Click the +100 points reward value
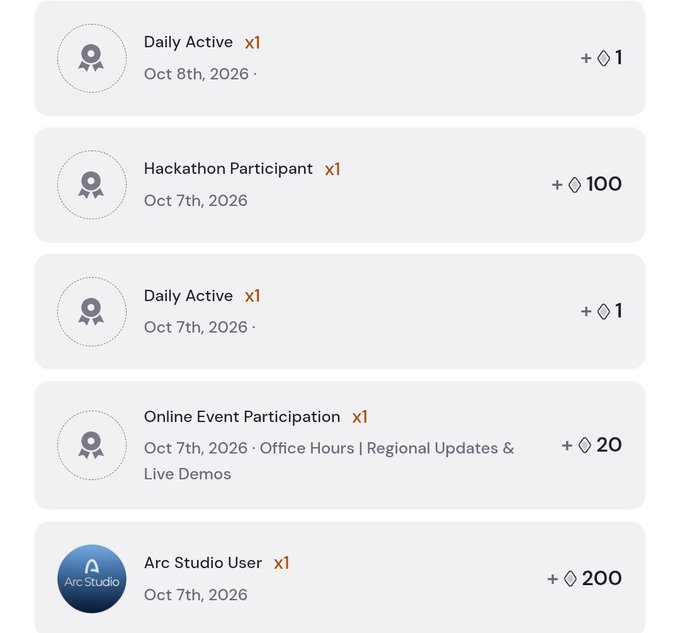The image size is (680, 633). point(587,185)
